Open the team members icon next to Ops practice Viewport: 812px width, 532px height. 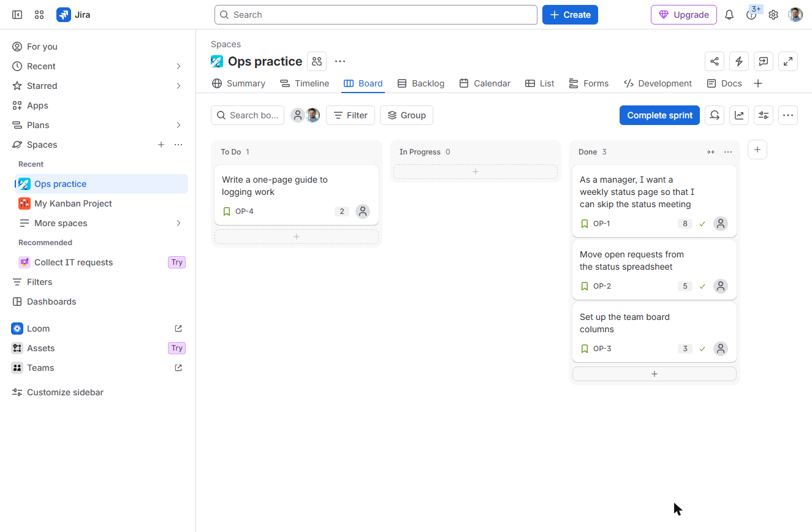point(317,61)
